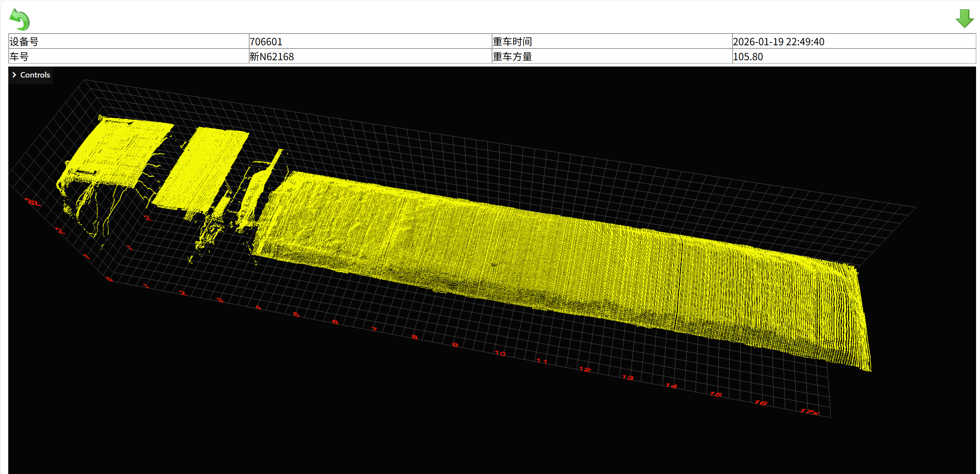Select the plate value 新N62168
This screenshot has width=980, height=474.
tap(272, 57)
